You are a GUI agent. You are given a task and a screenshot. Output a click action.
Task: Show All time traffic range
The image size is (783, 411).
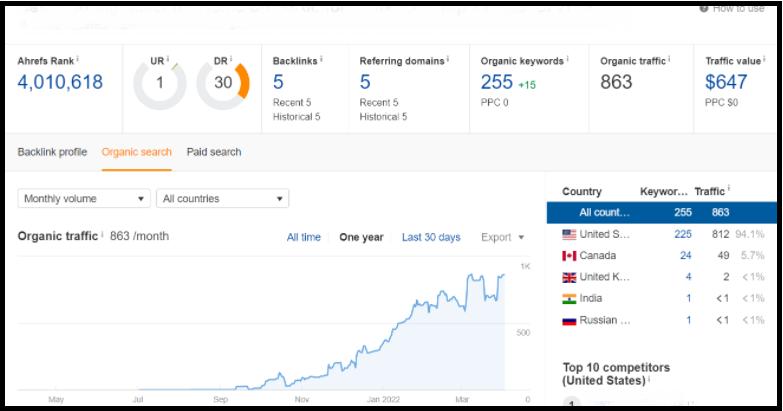pos(304,237)
